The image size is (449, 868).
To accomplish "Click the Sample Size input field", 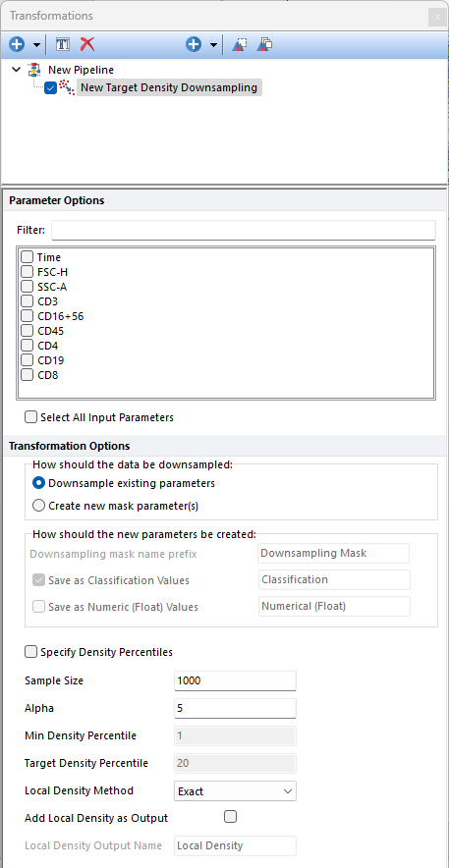I will (235, 680).
